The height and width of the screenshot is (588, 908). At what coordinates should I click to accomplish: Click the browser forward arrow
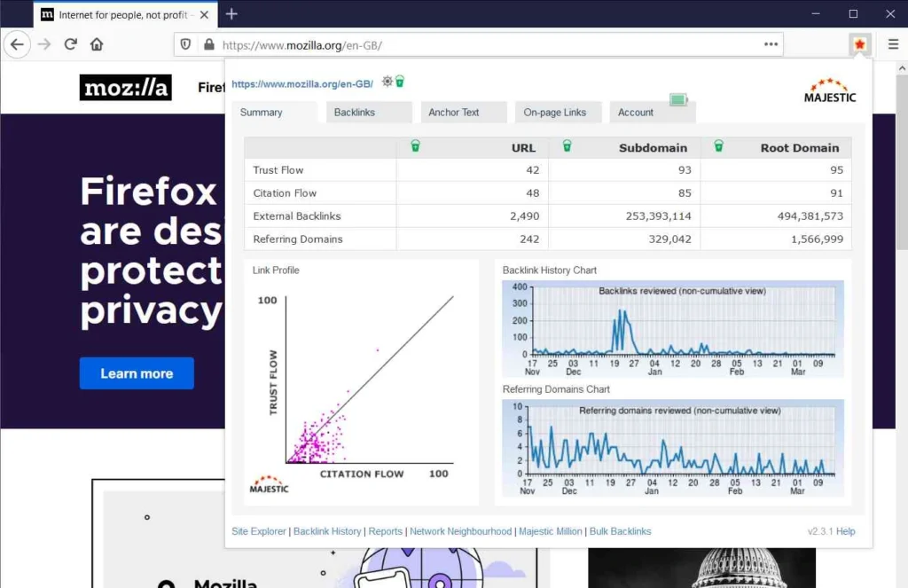pyautogui.click(x=44, y=44)
